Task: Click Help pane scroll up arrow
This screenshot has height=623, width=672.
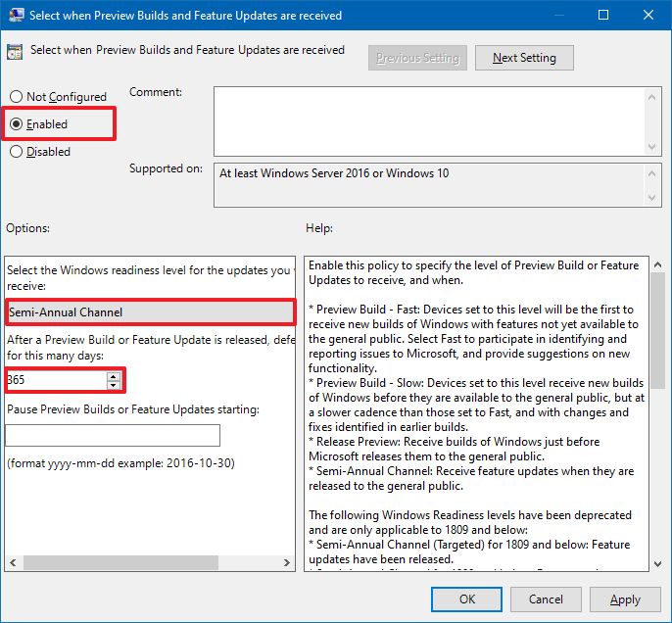Action: tap(657, 264)
